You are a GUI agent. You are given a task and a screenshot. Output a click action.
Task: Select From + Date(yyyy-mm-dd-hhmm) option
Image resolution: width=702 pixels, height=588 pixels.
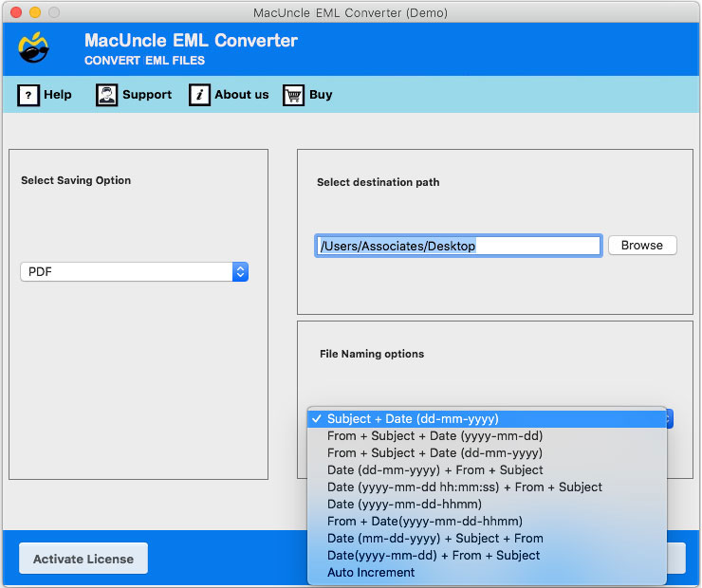(487, 521)
